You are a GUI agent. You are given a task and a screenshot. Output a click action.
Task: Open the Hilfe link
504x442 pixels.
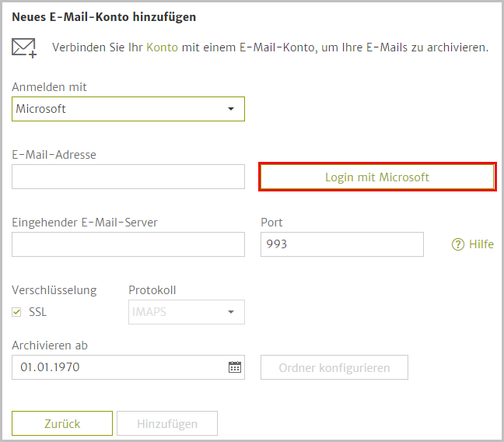(x=481, y=244)
